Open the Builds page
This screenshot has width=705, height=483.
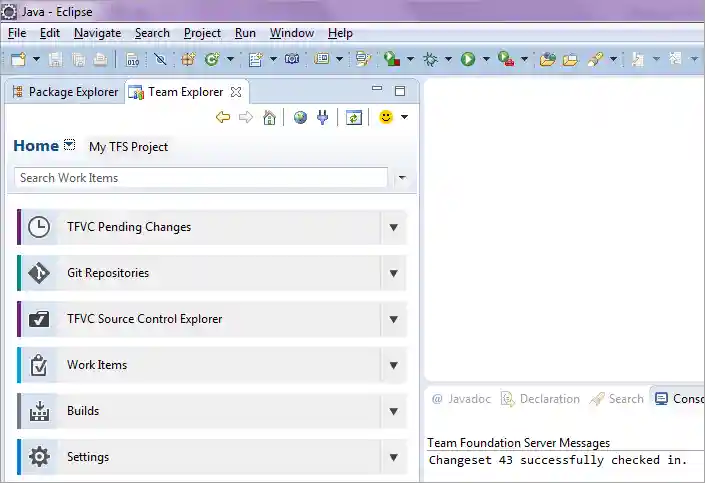pyautogui.click(x=199, y=411)
